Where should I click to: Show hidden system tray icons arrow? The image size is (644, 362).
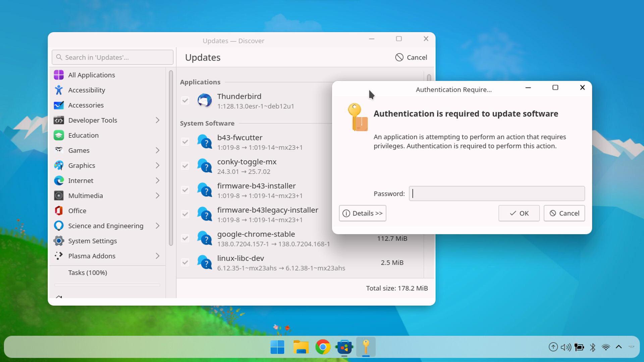(619, 347)
